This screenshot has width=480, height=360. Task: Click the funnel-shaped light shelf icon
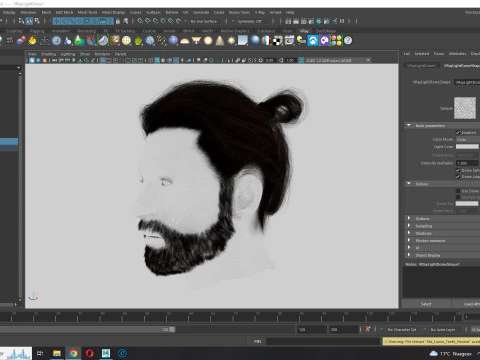(x=196, y=41)
